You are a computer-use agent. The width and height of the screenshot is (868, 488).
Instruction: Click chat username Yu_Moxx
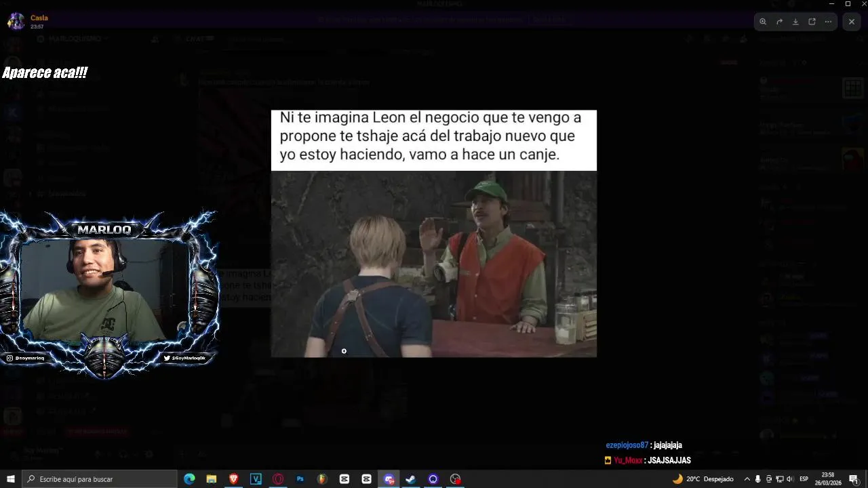point(628,460)
